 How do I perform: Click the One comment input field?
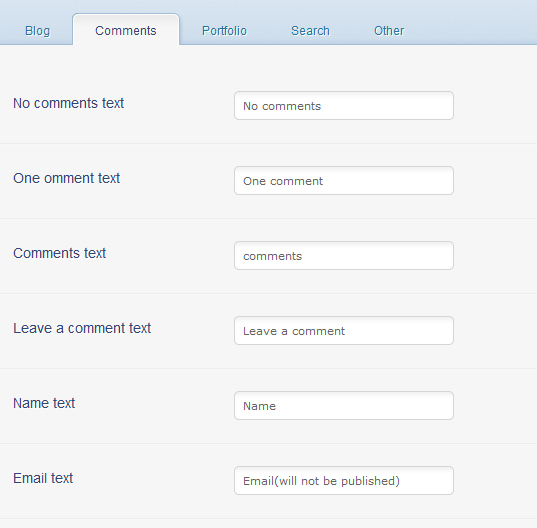[344, 180]
